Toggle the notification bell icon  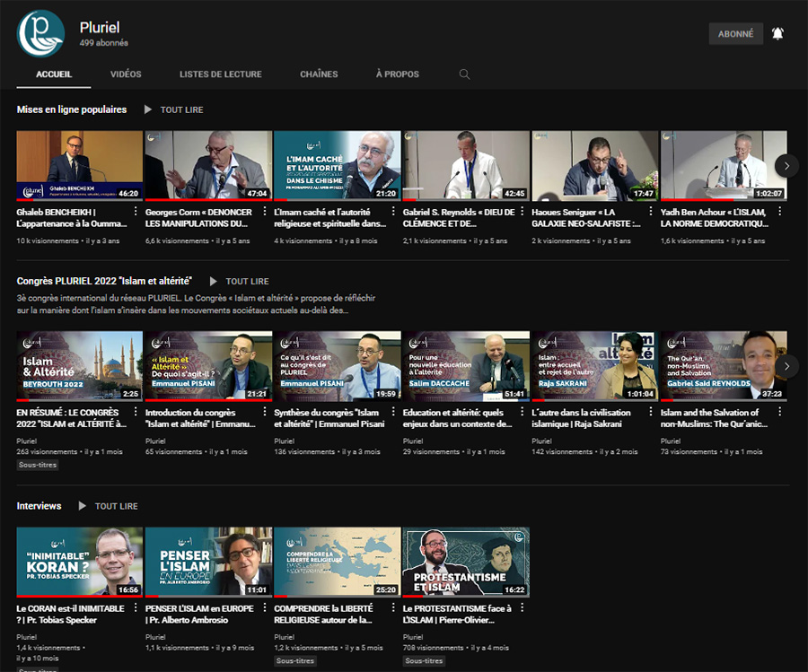[x=777, y=34]
